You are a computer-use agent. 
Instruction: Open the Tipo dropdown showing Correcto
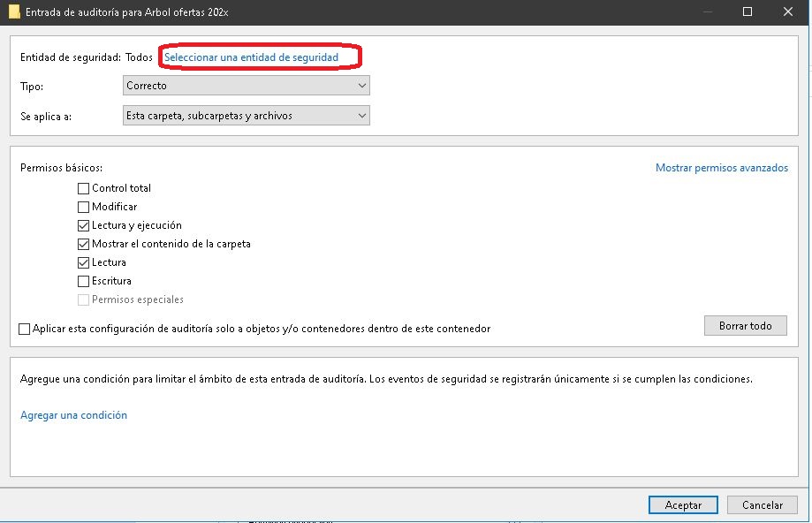click(x=246, y=86)
